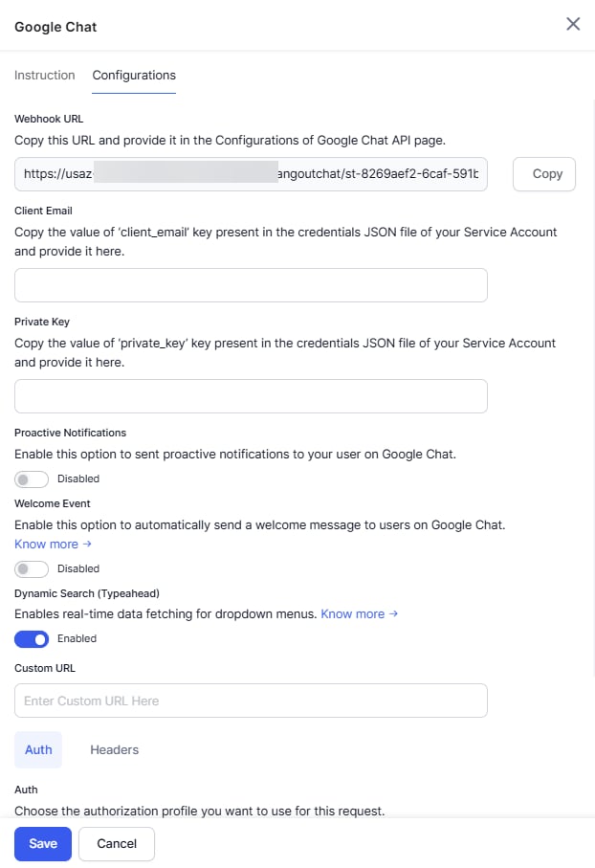Enable the Proactive Notifications toggle
This screenshot has height=868, width=595.
31,479
